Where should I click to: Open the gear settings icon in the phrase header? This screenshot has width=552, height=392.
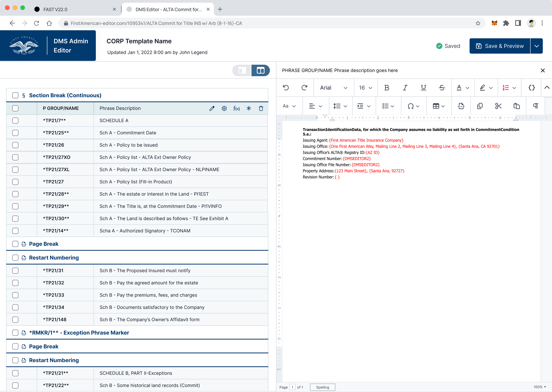pyautogui.click(x=224, y=108)
